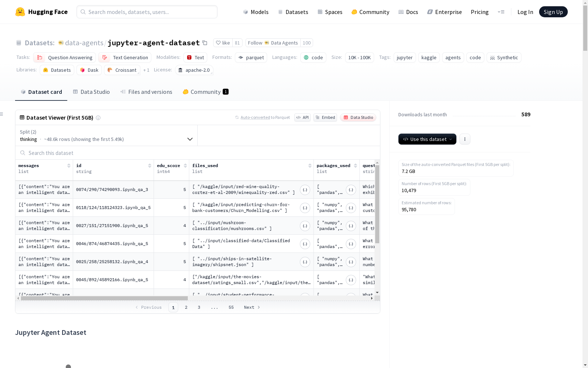This screenshot has height=368, width=588.
Task: Open the Split selector dropdown
Action: click(x=106, y=135)
